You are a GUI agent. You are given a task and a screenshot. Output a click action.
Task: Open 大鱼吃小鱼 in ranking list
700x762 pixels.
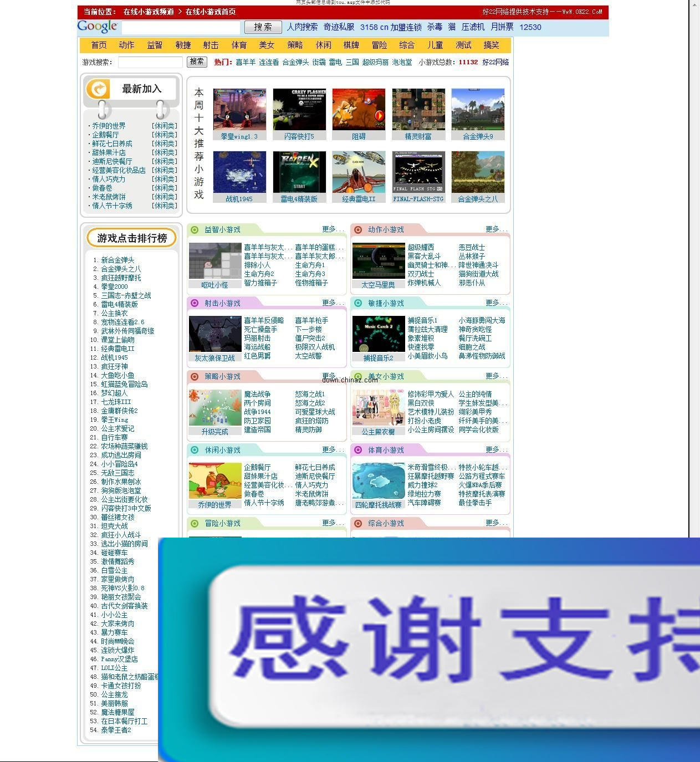click(117, 375)
